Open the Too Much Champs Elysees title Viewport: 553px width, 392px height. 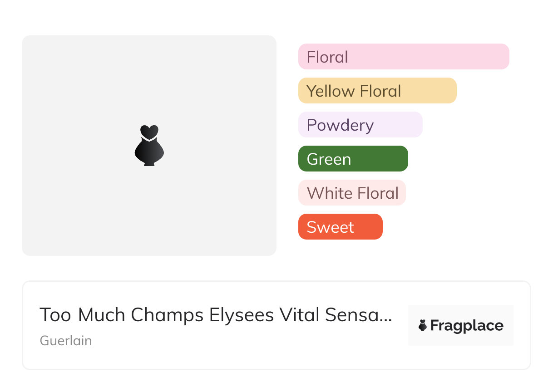(215, 315)
